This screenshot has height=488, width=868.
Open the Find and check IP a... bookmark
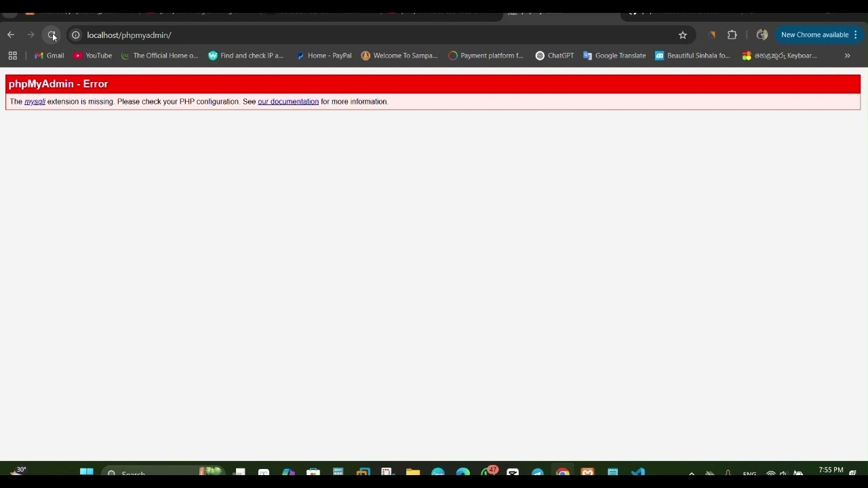pos(246,56)
